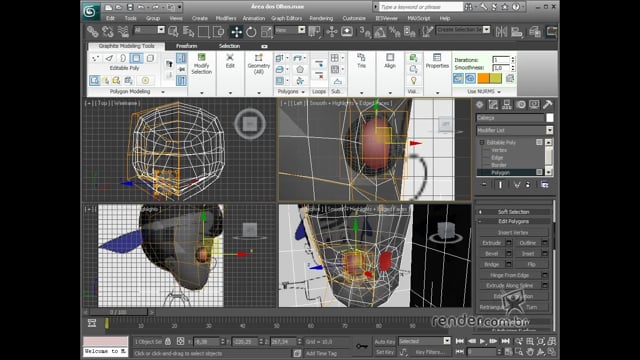Click the Align tool in main toolbar
Image resolution: width=640 pixels, height=360 pixels.
(517, 31)
